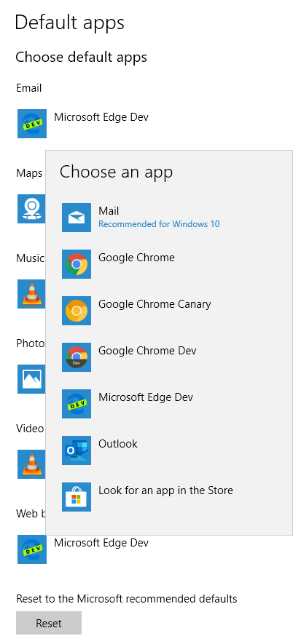Select the Google Chrome Dev icon
The height and width of the screenshot is (644, 301).
coord(77,357)
